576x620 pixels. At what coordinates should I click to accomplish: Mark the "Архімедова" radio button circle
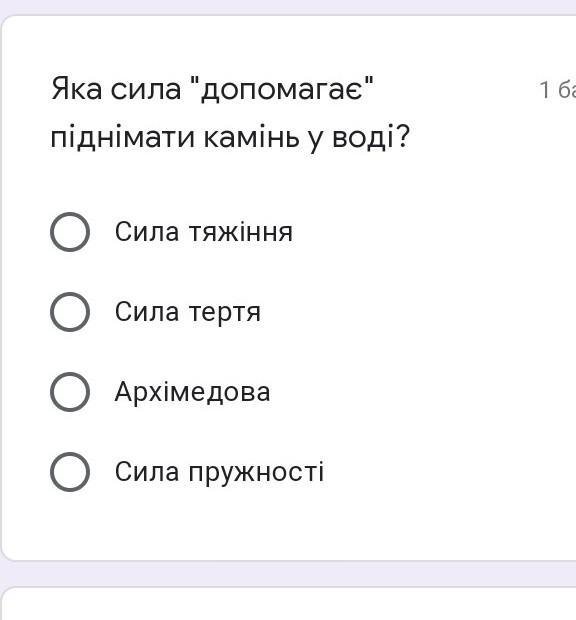[70, 392]
